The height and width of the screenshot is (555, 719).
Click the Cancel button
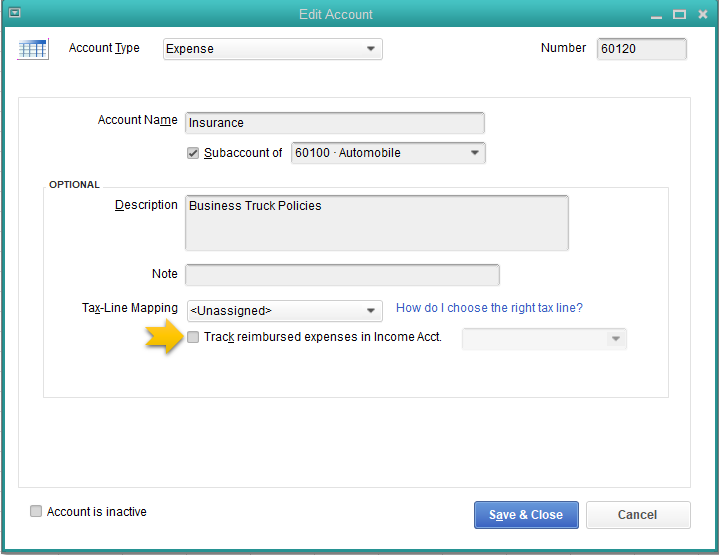638,515
